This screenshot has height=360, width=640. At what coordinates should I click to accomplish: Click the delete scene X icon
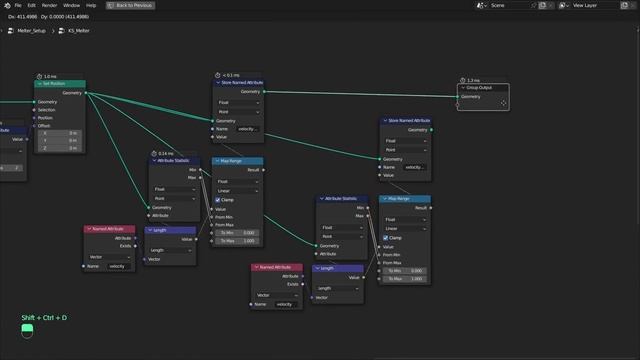coord(551,5)
